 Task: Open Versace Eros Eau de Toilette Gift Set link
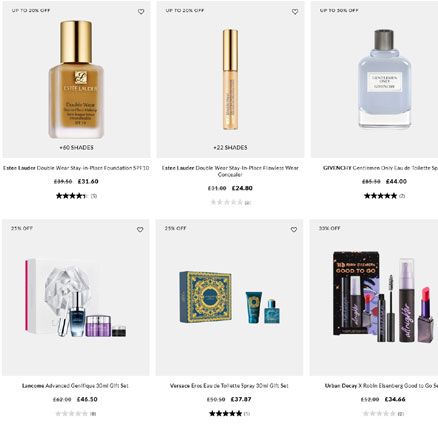coord(229,386)
